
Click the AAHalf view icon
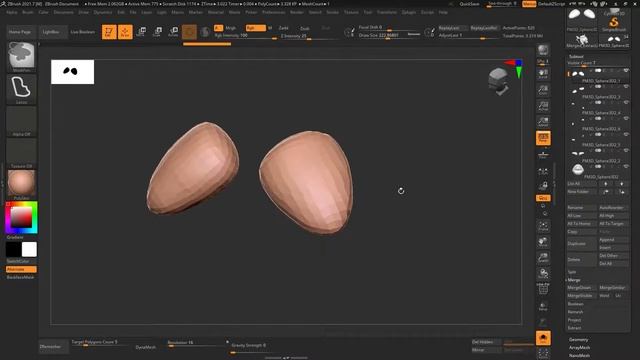(x=543, y=122)
